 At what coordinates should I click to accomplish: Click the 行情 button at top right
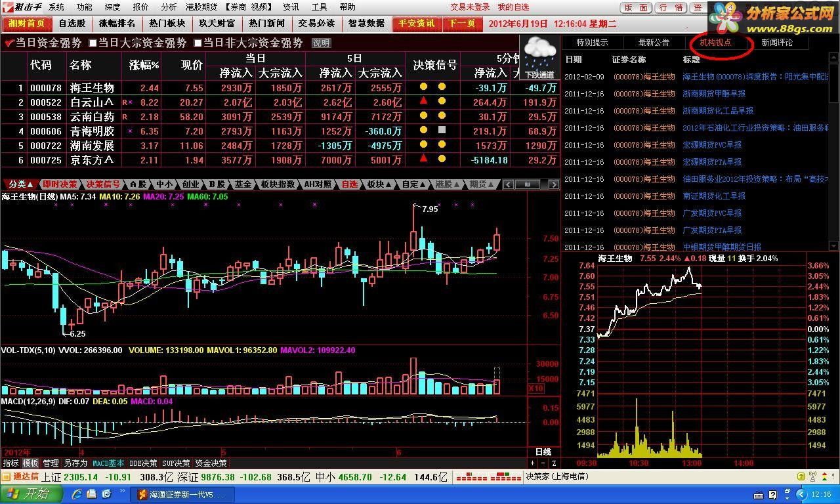point(671,7)
